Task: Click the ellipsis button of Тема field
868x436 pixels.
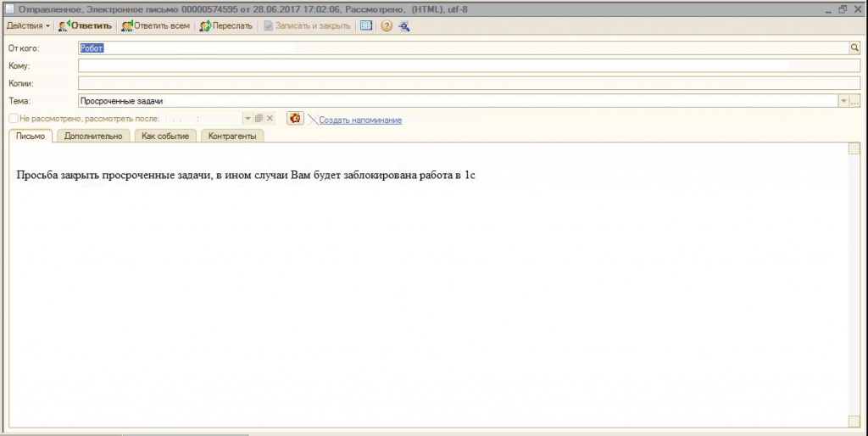Action: [x=855, y=102]
